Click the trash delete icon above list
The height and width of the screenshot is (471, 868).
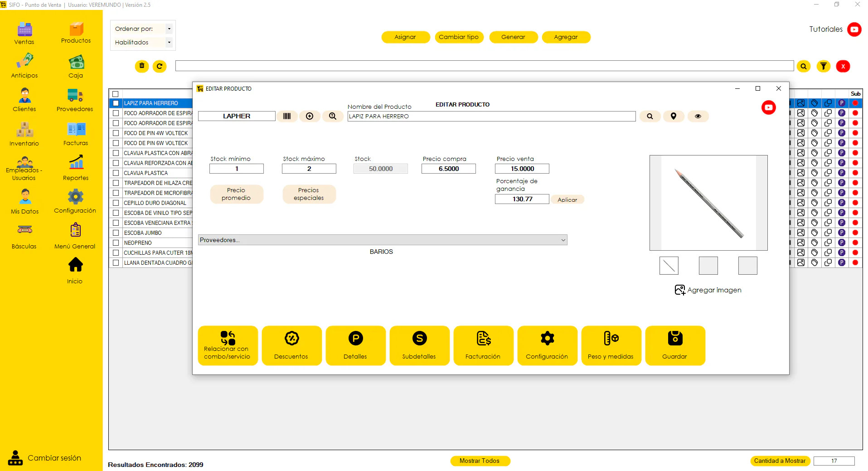coord(142,66)
